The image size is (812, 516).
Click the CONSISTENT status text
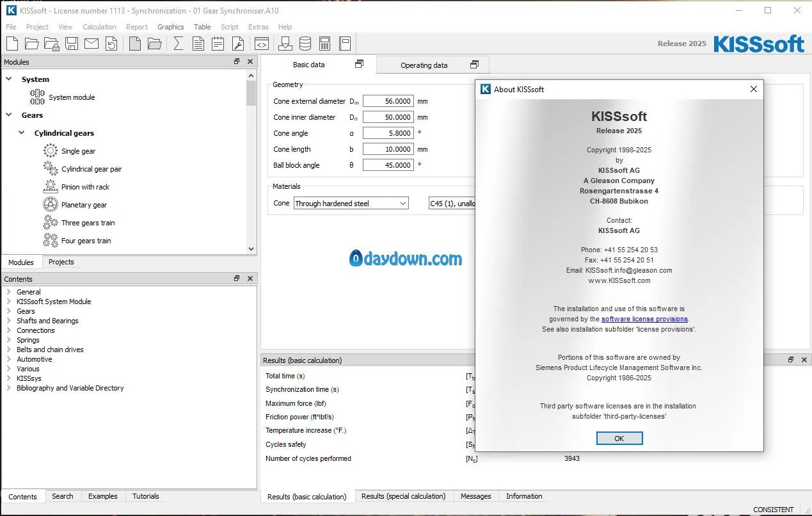pos(774,510)
